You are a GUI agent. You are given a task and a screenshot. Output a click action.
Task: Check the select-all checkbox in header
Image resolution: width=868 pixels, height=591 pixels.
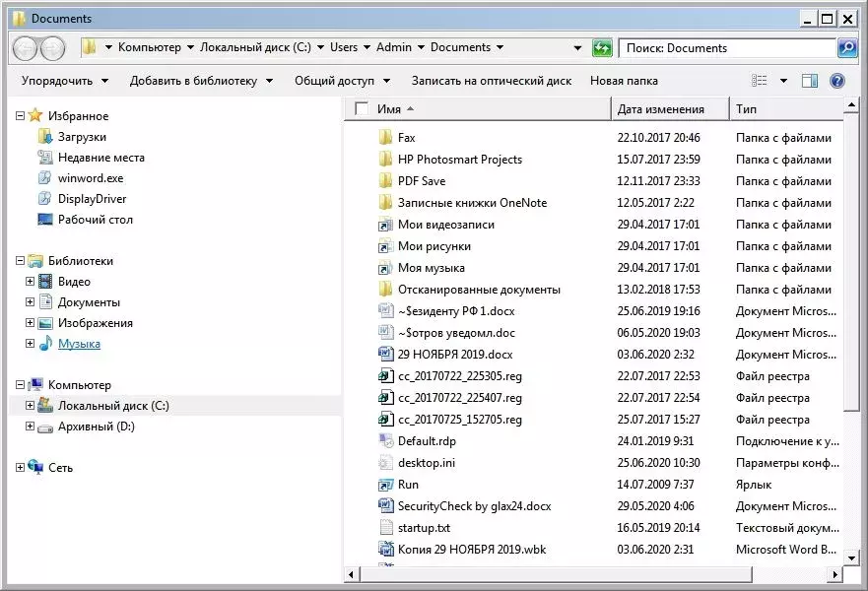(362, 108)
